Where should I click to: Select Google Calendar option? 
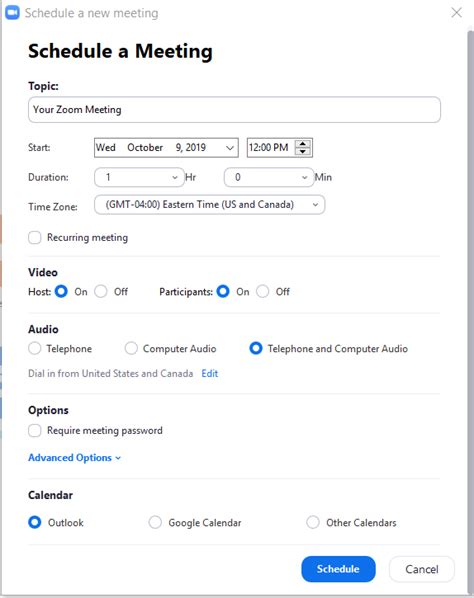click(155, 522)
